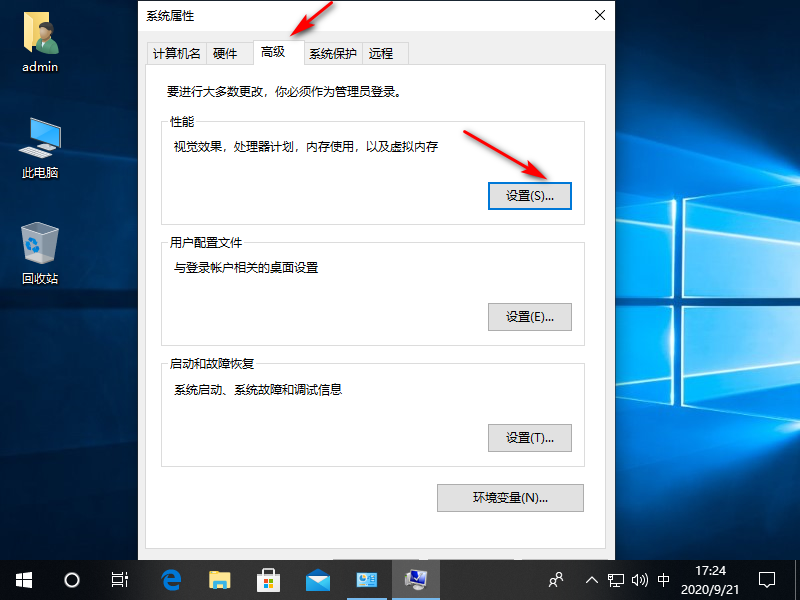Open File Explorer from taskbar
Viewport: 800px width, 600px height.
(220, 580)
